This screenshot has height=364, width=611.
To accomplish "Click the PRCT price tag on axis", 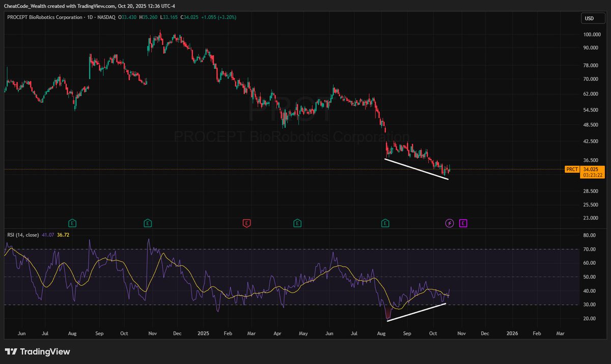I will (572, 169).
